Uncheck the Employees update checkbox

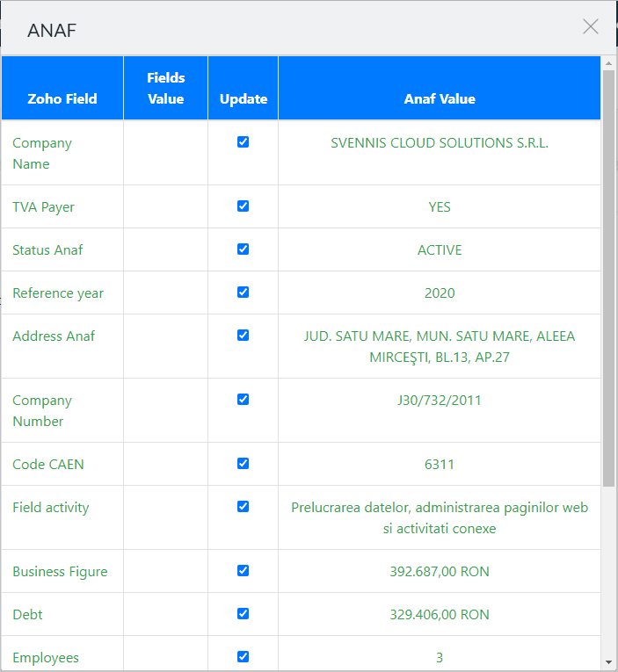click(x=244, y=657)
